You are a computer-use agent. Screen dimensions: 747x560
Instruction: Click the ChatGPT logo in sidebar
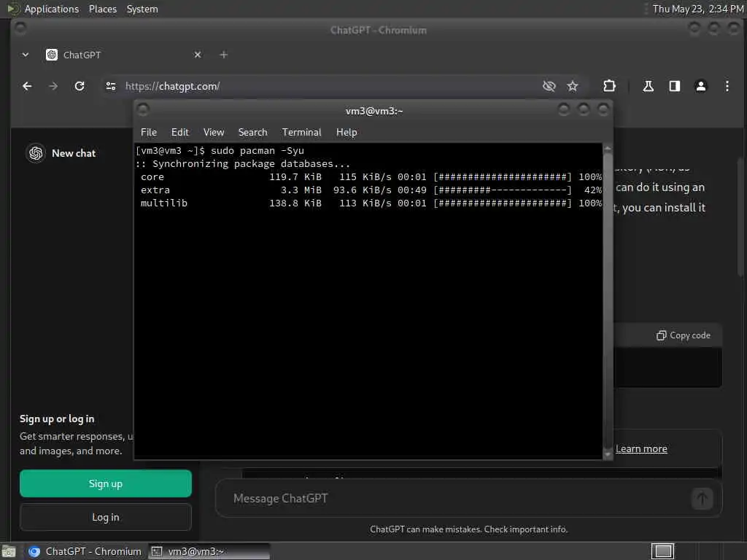coord(36,153)
